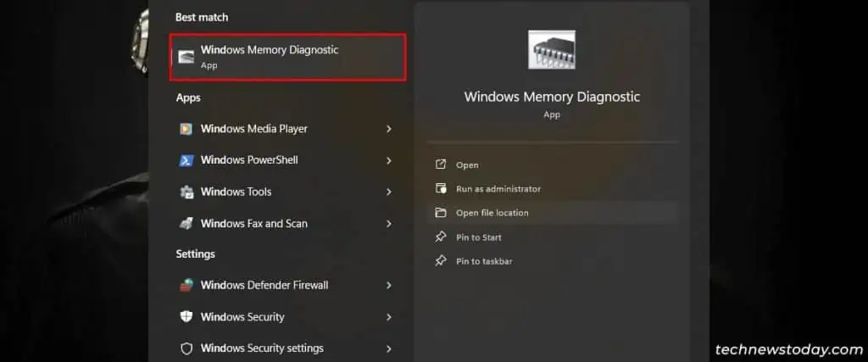The image size is (868, 362).
Task: Expand Windows Tools chevron
Action: [388, 192]
